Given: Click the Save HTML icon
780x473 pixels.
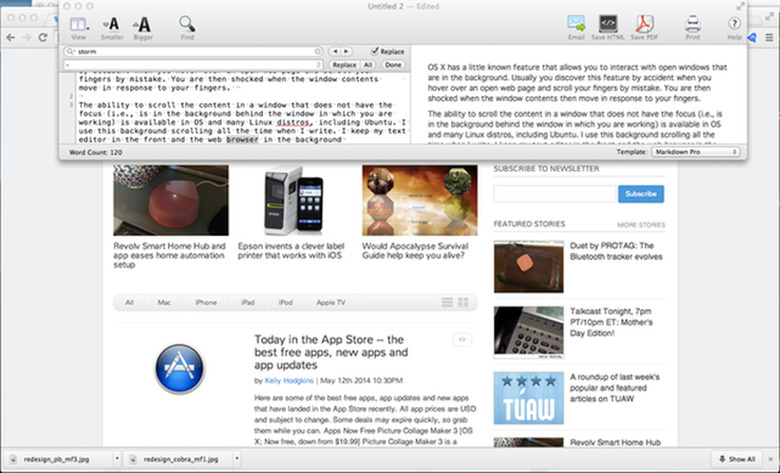Looking at the screenshot, I should tap(607, 24).
